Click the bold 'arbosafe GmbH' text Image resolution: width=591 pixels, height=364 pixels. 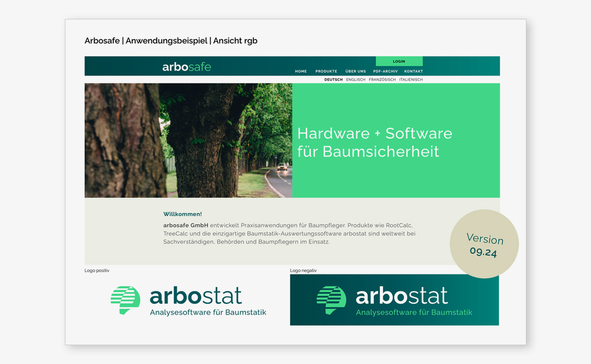[186, 225]
